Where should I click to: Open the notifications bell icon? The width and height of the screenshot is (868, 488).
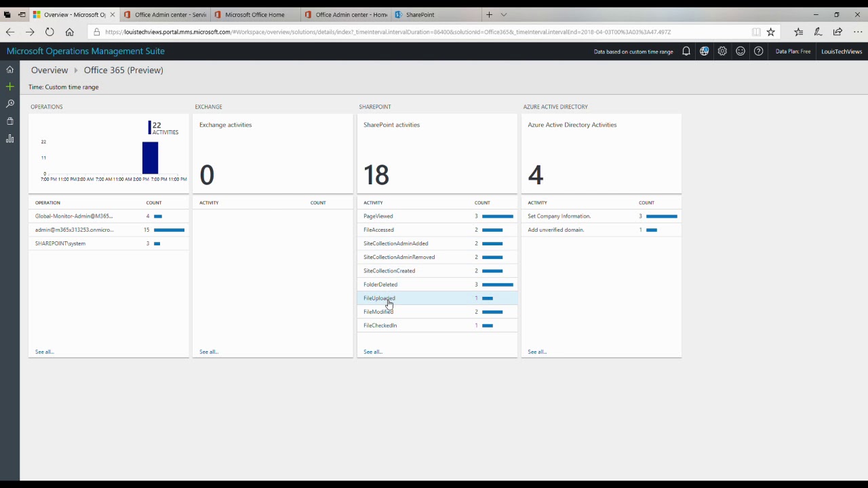(686, 52)
